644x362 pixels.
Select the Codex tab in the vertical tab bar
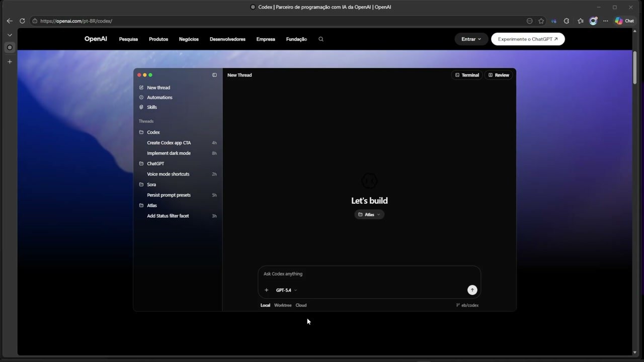pyautogui.click(x=10, y=47)
